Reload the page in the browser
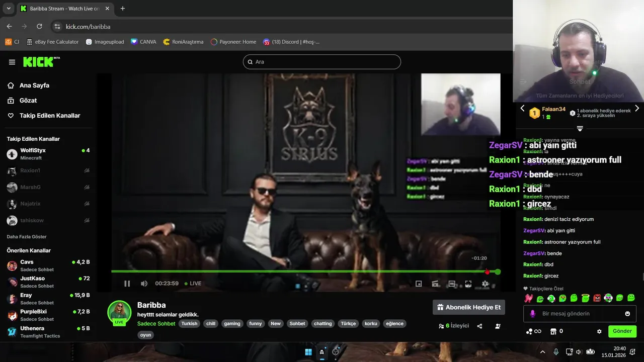 [x=39, y=26]
